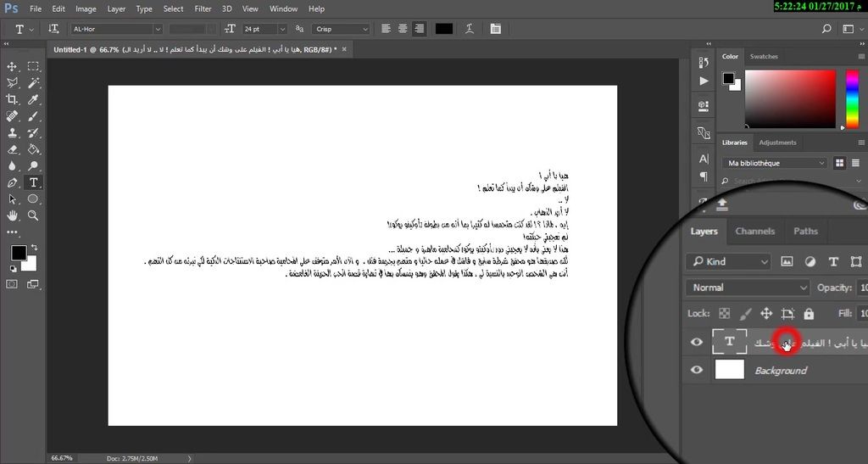Open the Character panel icon
This screenshot has width=868, height=464.
tap(704, 159)
